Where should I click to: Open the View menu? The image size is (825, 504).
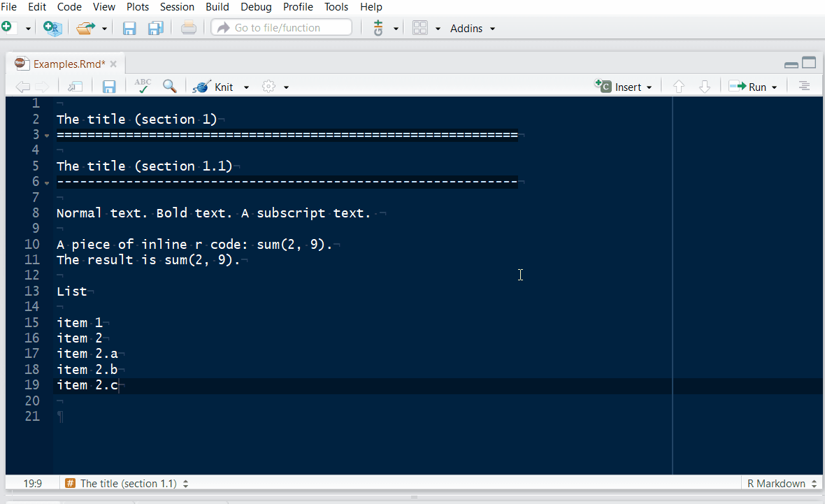tap(103, 7)
